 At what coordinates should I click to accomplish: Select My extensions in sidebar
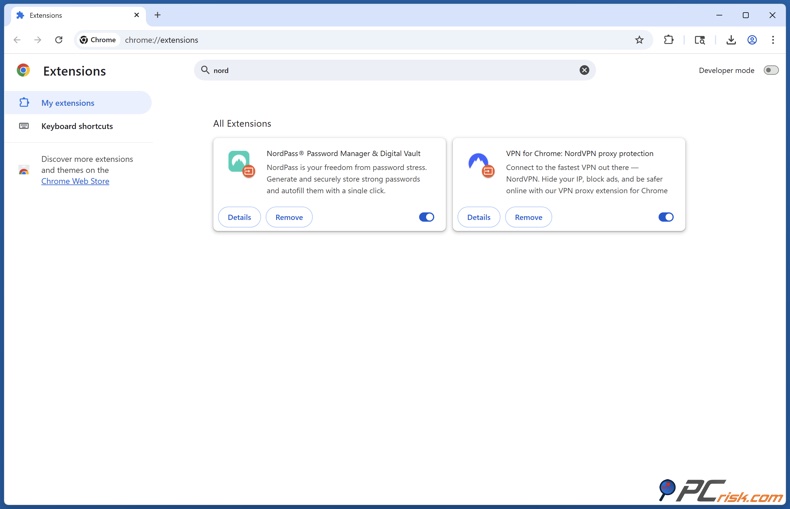tap(68, 103)
